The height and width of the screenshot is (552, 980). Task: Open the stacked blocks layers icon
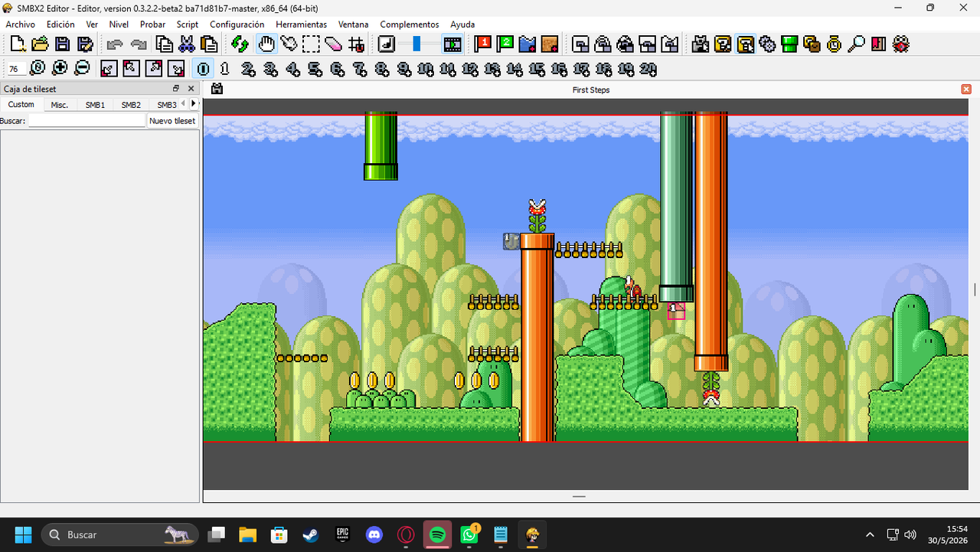(812, 44)
